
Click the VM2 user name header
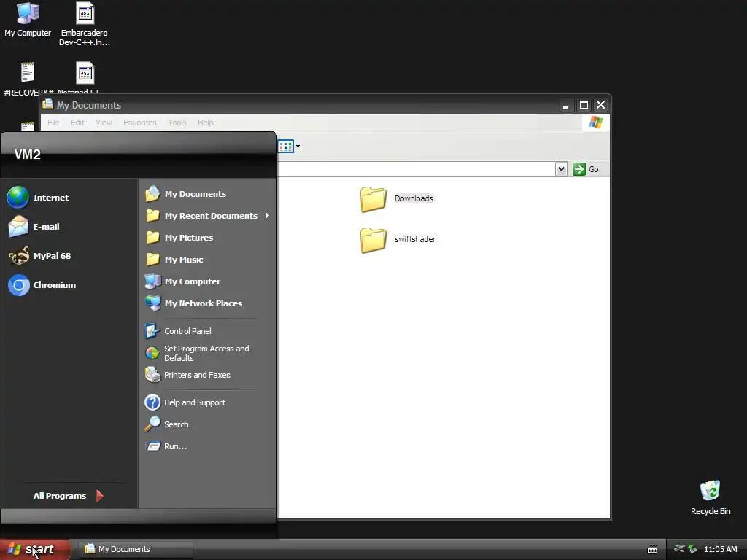click(x=28, y=155)
